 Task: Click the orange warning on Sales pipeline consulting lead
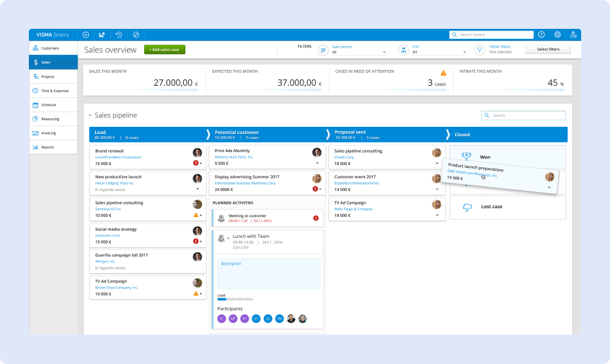pyautogui.click(x=195, y=215)
